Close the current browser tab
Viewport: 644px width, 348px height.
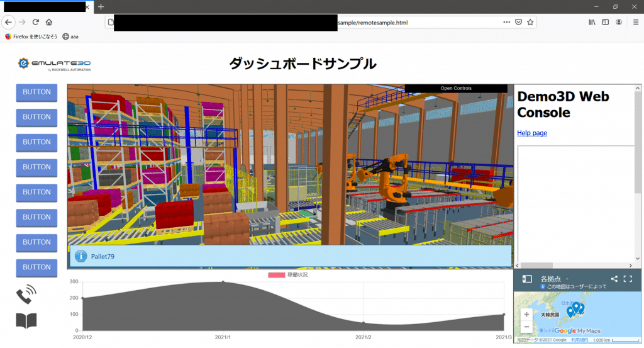coord(87,7)
